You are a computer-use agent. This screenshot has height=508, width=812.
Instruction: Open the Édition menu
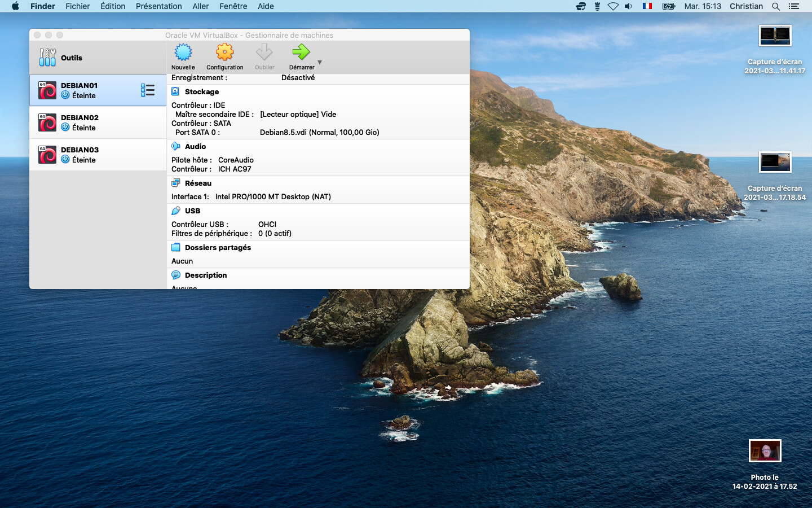113,6
